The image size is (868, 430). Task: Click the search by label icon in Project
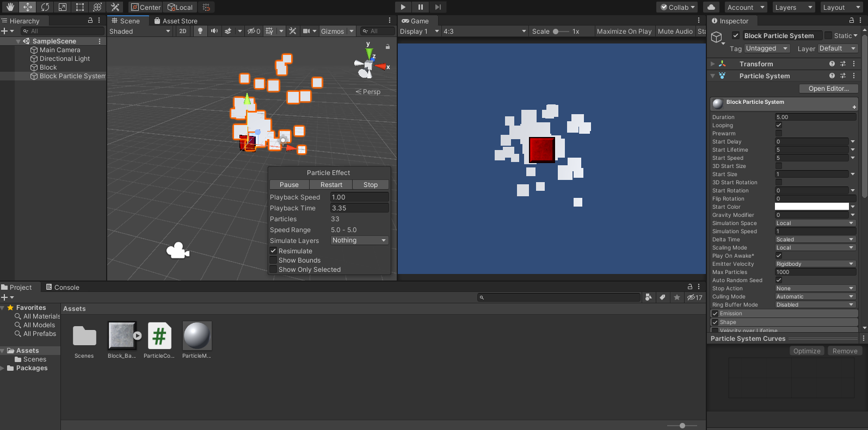(662, 297)
